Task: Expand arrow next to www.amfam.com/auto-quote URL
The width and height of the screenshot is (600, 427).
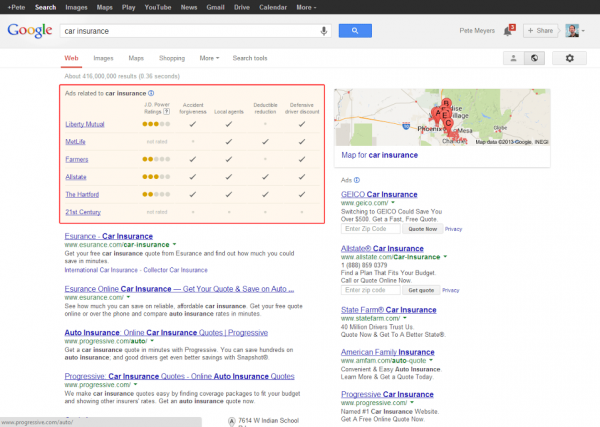Action: [431, 360]
